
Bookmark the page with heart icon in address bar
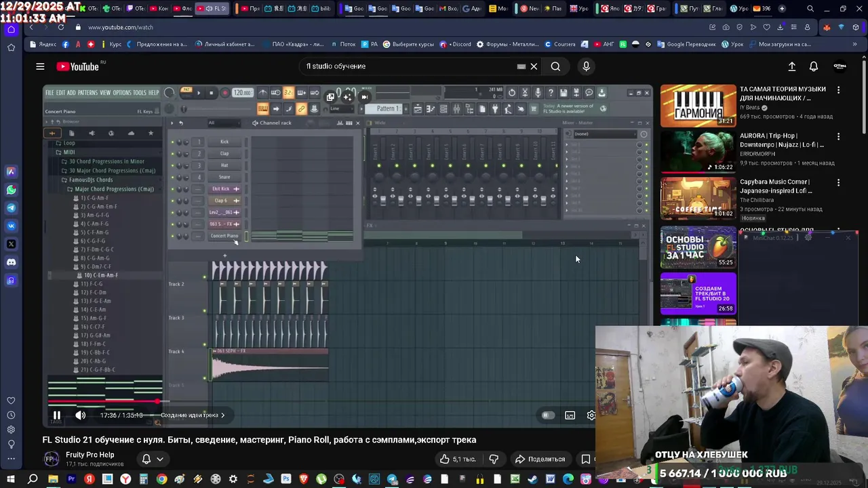pyautogui.click(x=767, y=27)
